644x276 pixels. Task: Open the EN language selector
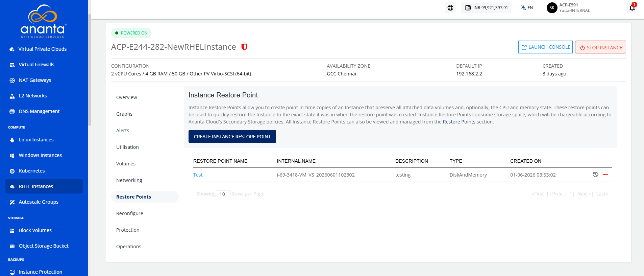click(x=527, y=8)
